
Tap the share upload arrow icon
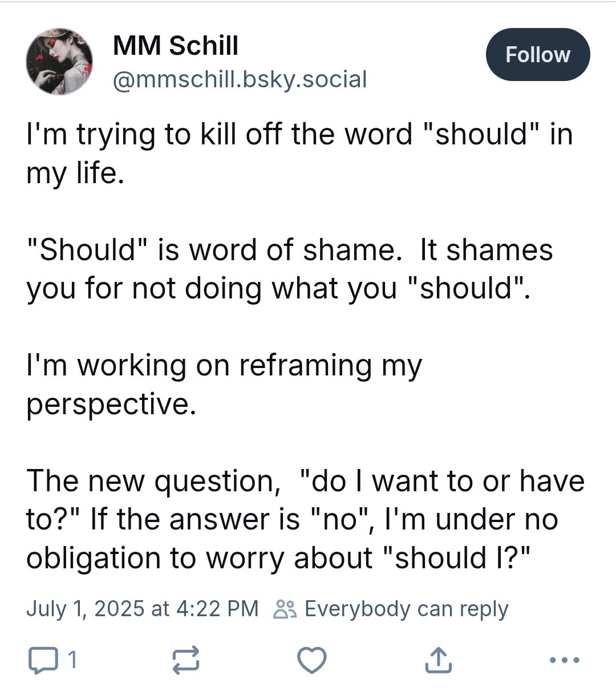point(438,660)
